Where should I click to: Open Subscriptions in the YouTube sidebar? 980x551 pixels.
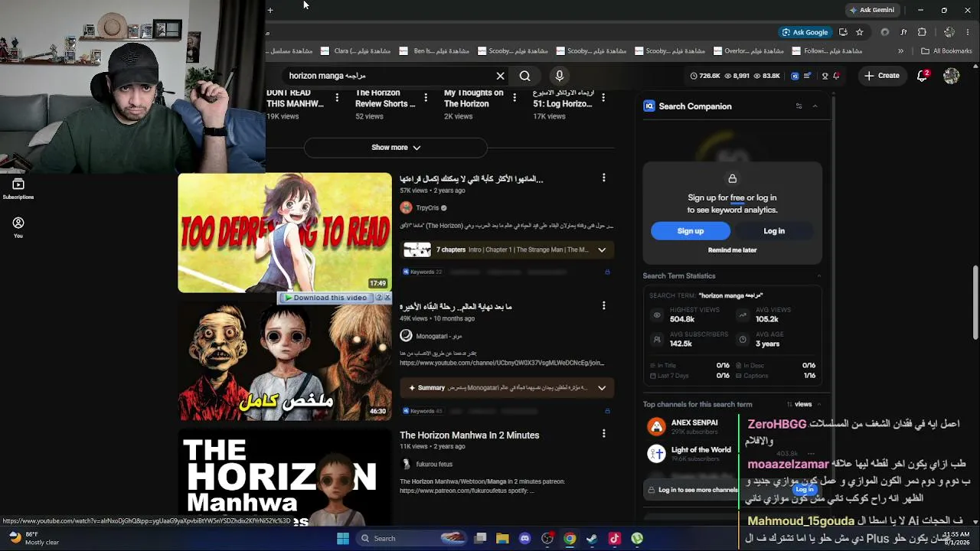(x=18, y=188)
